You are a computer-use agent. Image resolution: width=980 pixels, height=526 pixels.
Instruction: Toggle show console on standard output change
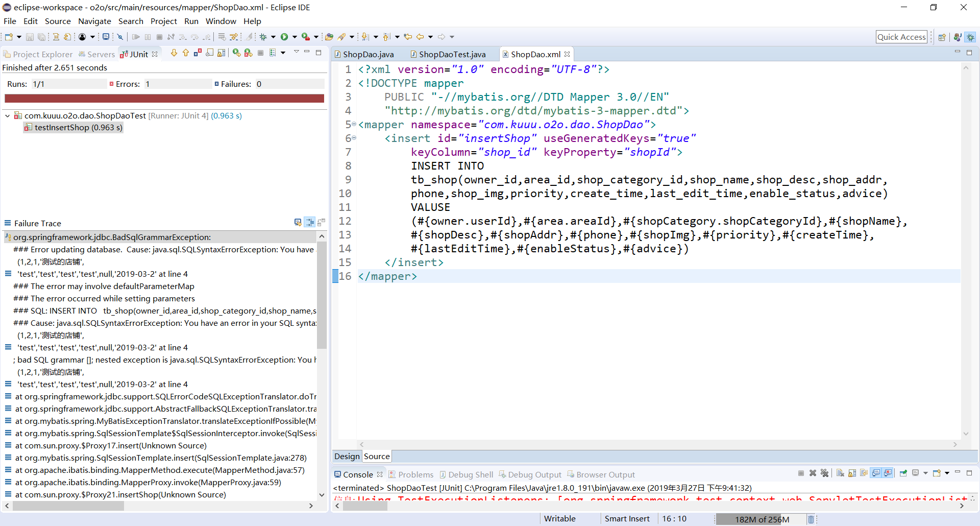point(876,473)
